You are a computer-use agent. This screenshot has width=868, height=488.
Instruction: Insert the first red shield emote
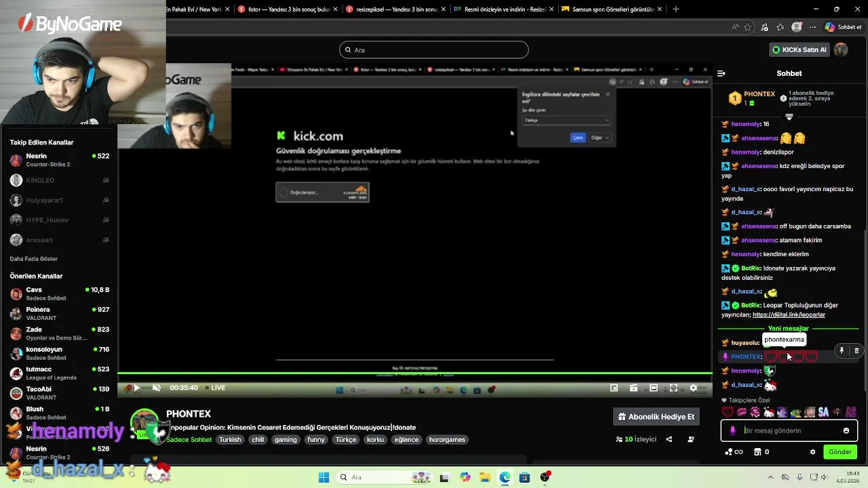pos(728,412)
